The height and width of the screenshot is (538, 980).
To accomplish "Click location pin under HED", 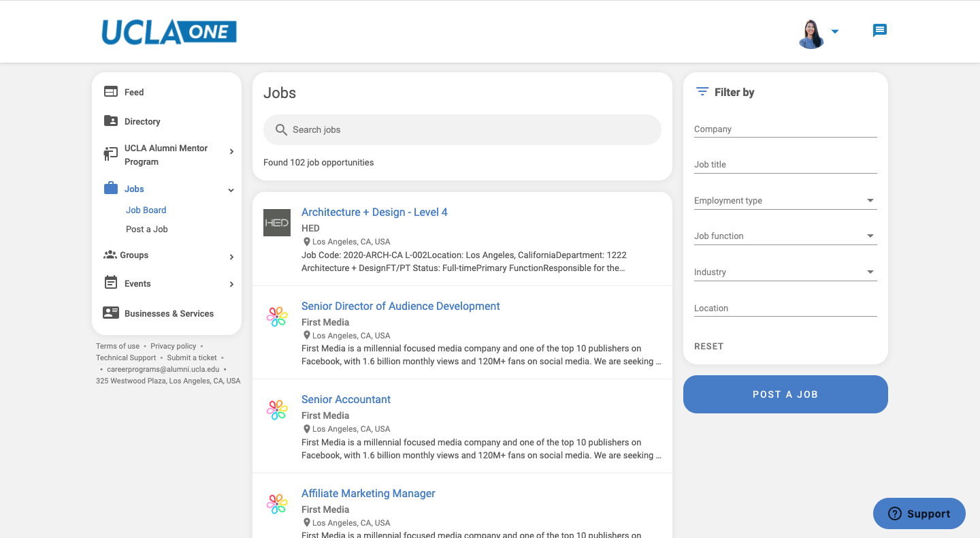I will [307, 242].
